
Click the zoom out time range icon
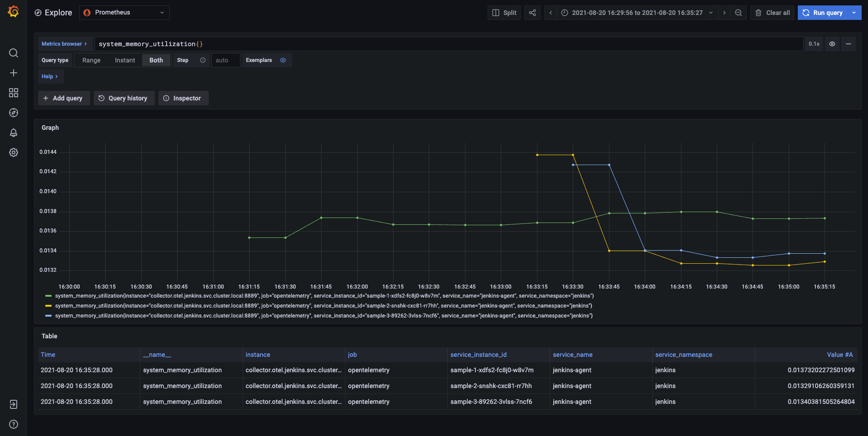tap(739, 13)
